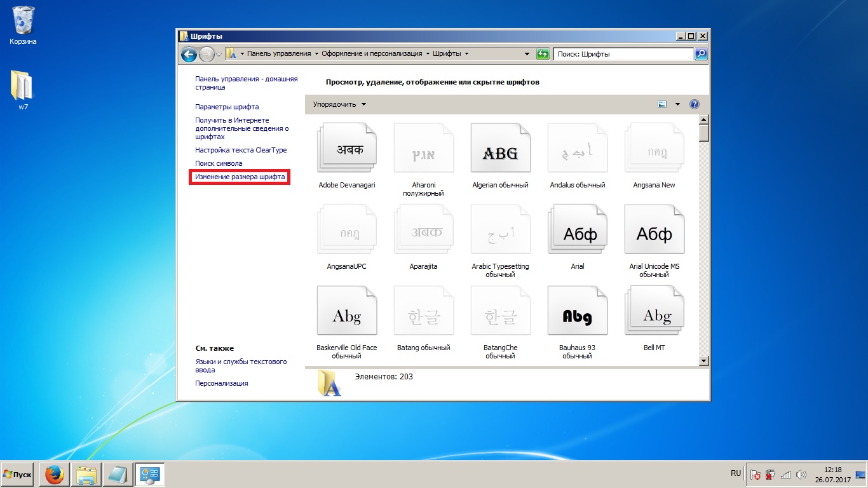Viewport: 868px width, 488px height.
Task: Open Персонализация link
Action: [x=222, y=383]
